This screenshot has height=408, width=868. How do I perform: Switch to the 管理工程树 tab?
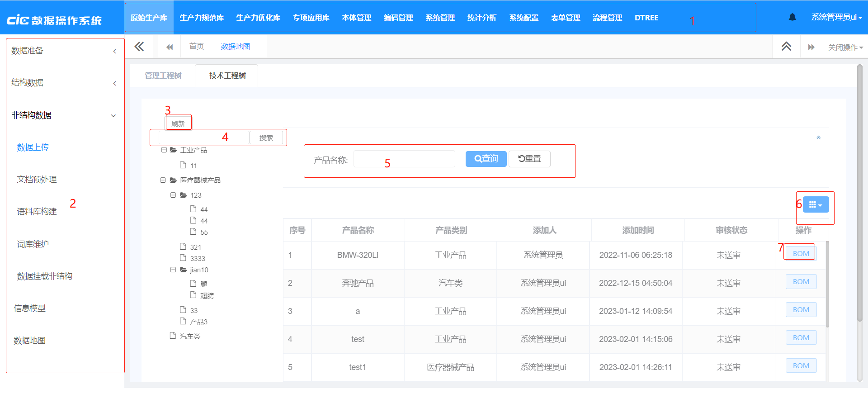click(x=163, y=76)
